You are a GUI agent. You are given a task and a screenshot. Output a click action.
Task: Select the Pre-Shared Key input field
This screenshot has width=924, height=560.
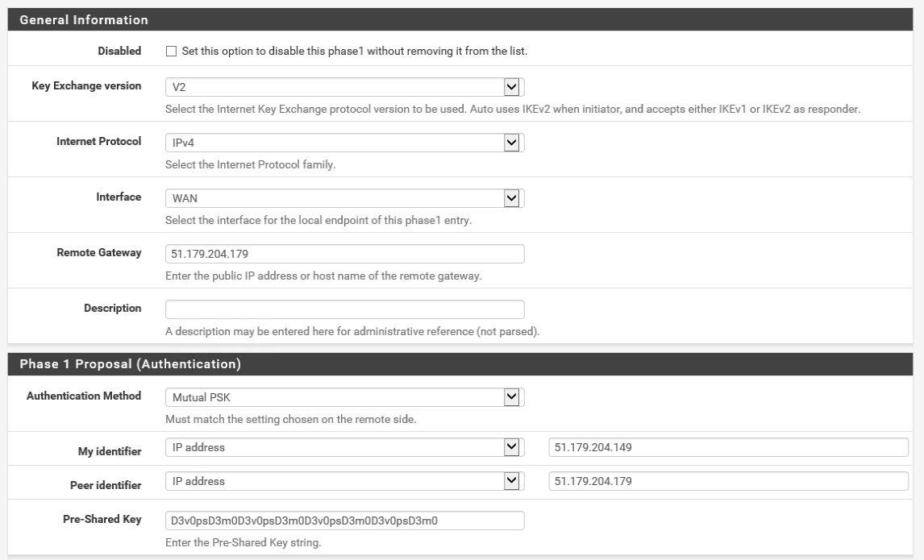344,521
